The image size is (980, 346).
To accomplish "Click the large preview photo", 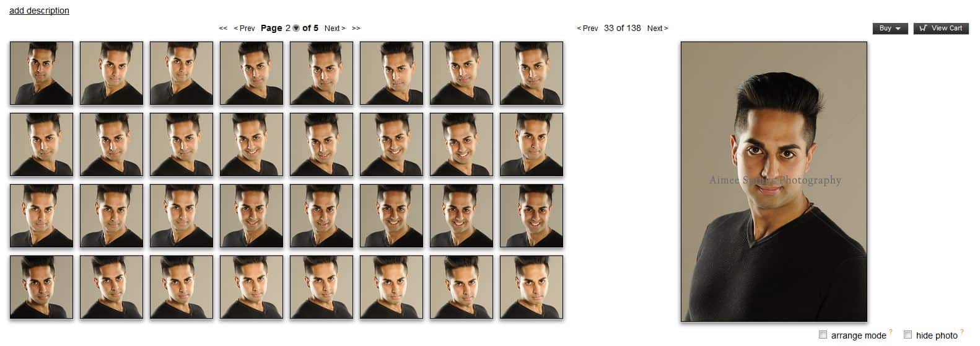I will (x=774, y=182).
